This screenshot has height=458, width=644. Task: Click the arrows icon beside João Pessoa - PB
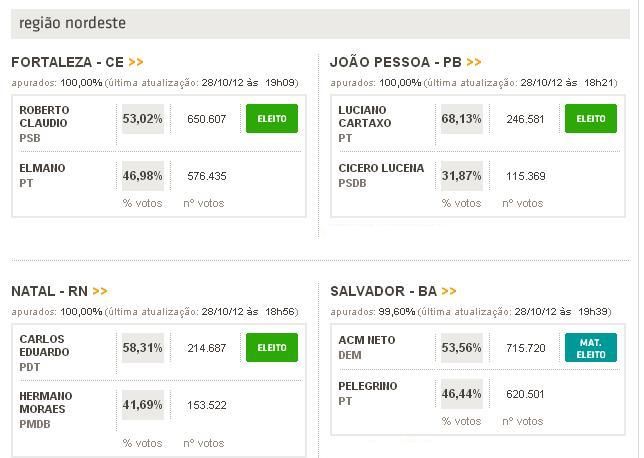[474, 62]
